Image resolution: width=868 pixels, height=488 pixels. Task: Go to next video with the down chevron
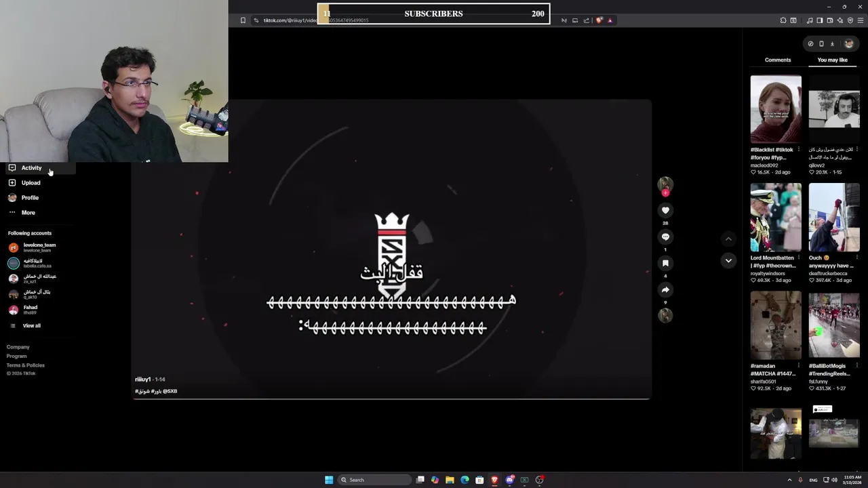[x=728, y=260]
